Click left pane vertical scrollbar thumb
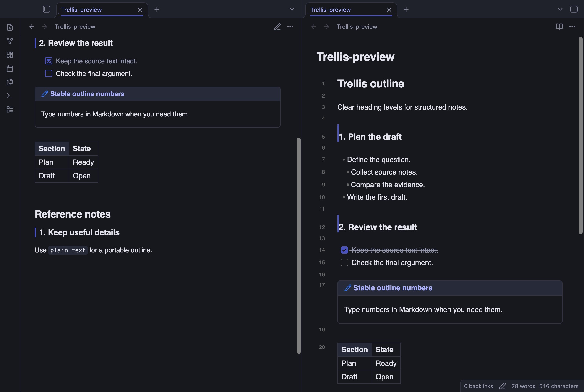 (x=299, y=245)
